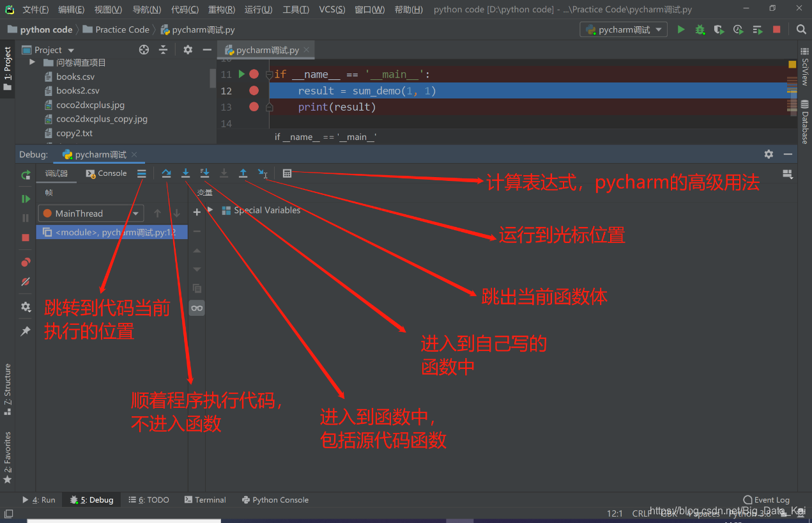Open the Python Console tool window
Viewport: 812px width, 523px height.
click(275, 500)
